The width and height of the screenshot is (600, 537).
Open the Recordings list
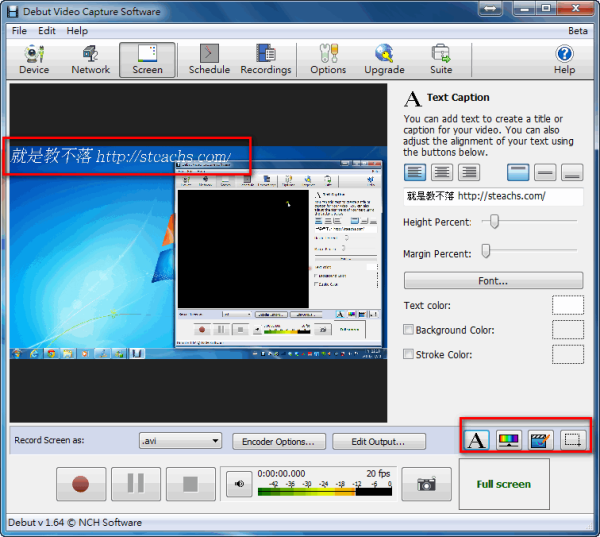point(266,60)
